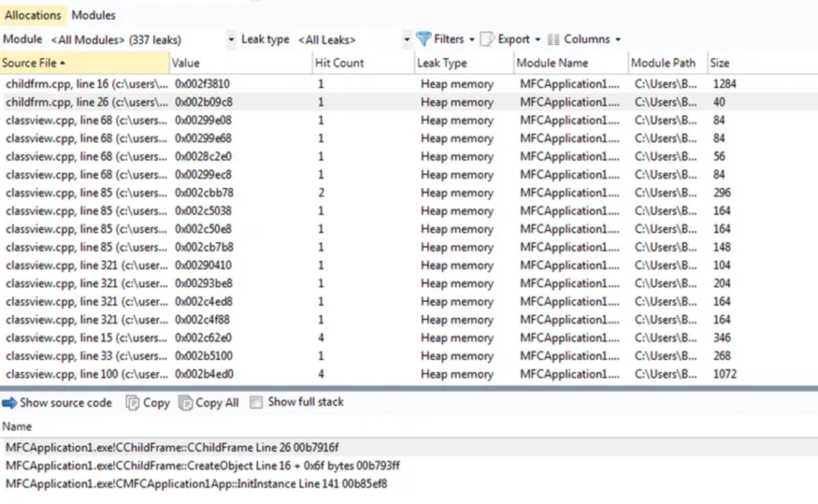
Task: Click the Filters funnel icon
Action: (423, 39)
